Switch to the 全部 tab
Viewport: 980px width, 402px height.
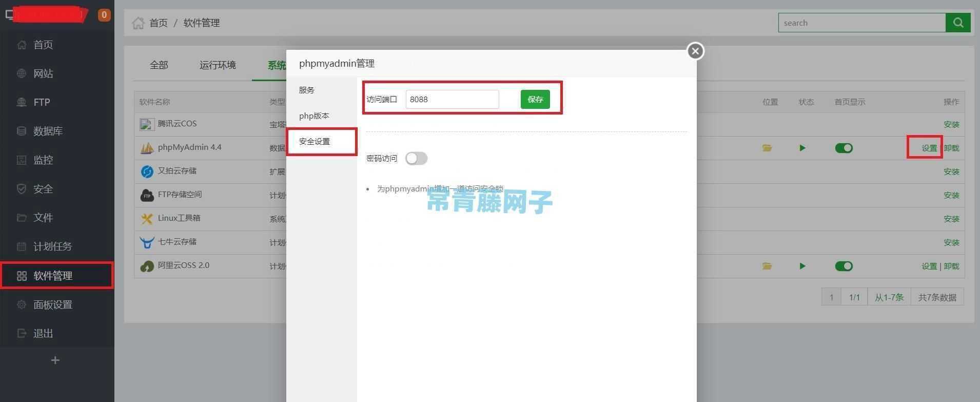(x=159, y=65)
